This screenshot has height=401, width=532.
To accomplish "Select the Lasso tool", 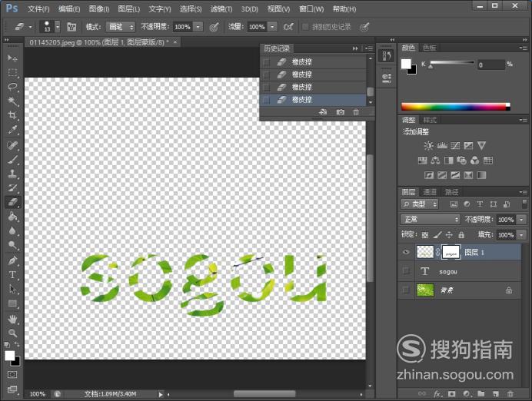I will click(x=12, y=87).
